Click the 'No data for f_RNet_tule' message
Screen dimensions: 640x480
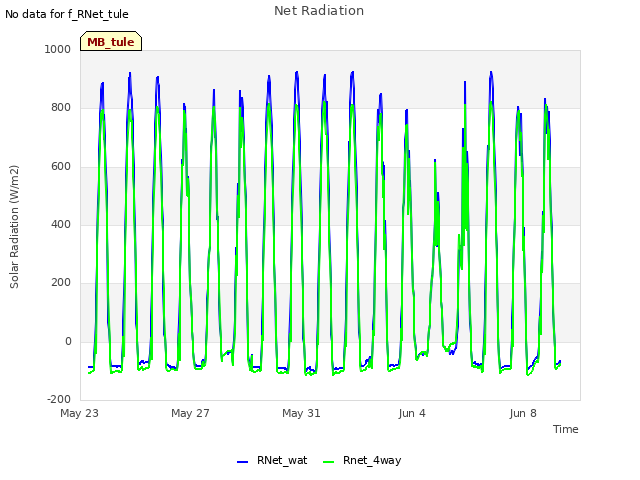point(67,14)
